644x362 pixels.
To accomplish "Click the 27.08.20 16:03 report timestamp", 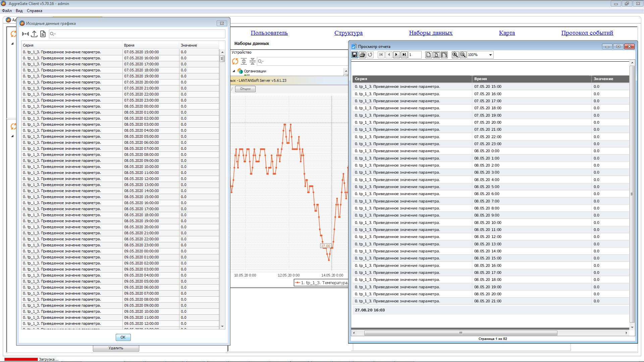I will coord(370,310).
